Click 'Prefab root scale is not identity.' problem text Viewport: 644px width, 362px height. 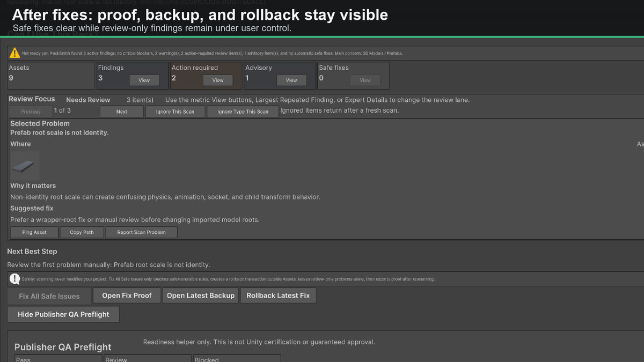pos(60,132)
